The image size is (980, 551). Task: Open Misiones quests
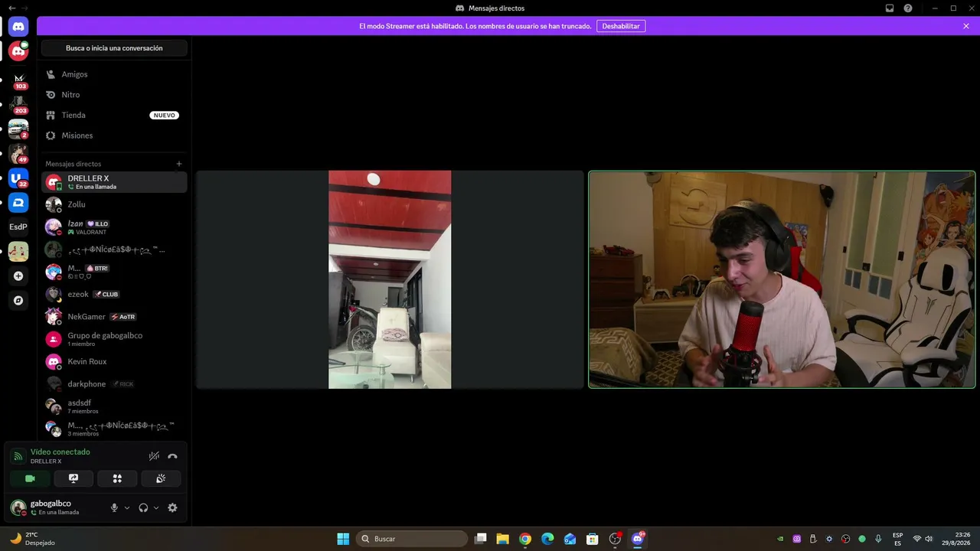coord(114,135)
